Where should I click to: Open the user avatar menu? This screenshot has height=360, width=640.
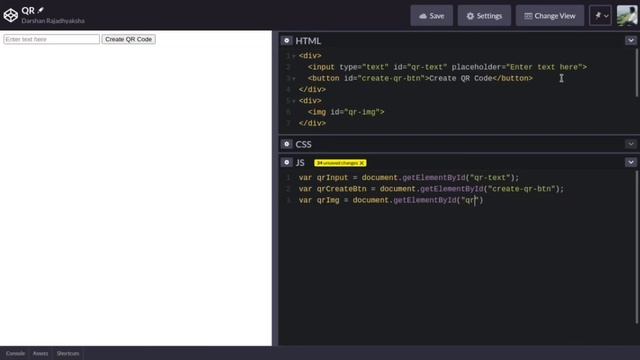click(x=627, y=16)
